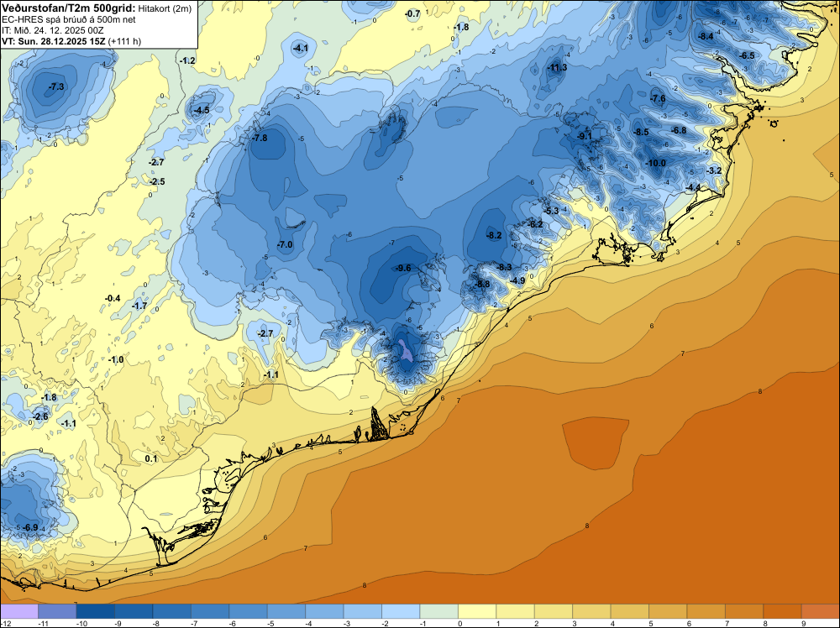Click the title 'Veðurstofan/T2m 500grid:'

tap(69, 8)
